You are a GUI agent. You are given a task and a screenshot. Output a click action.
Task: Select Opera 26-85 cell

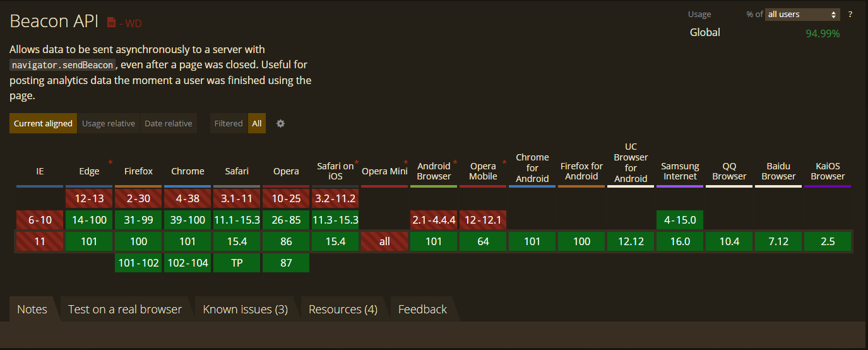(x=286, y=220)
